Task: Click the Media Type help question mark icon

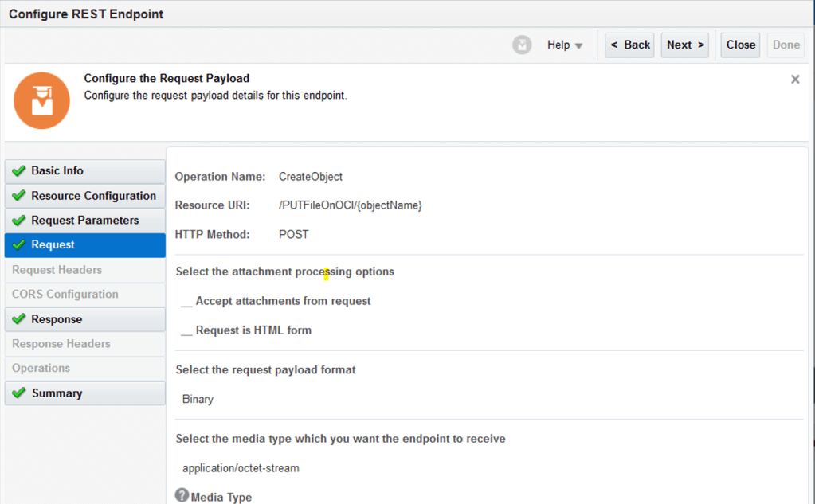Action: point(182,496)
